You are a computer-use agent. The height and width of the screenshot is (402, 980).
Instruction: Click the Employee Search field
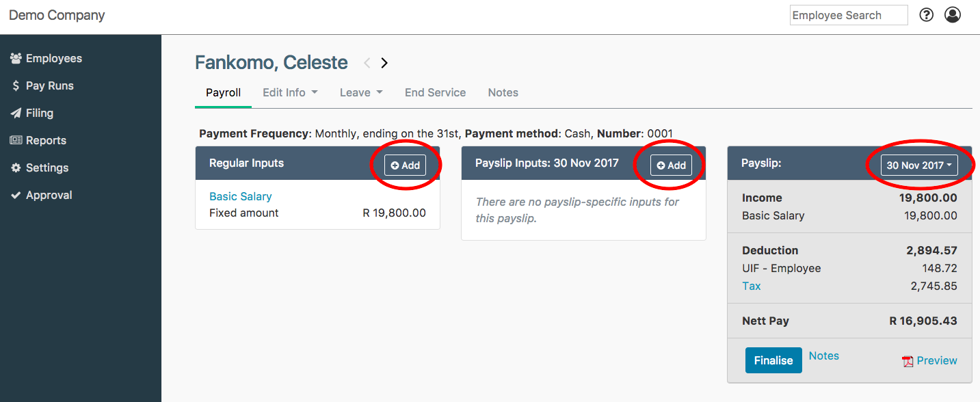pos(848,15)
